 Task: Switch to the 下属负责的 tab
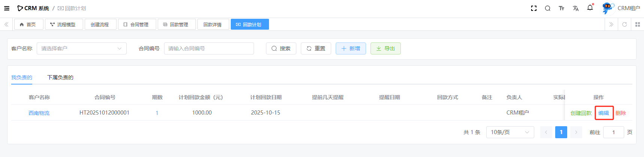point(60,77)
